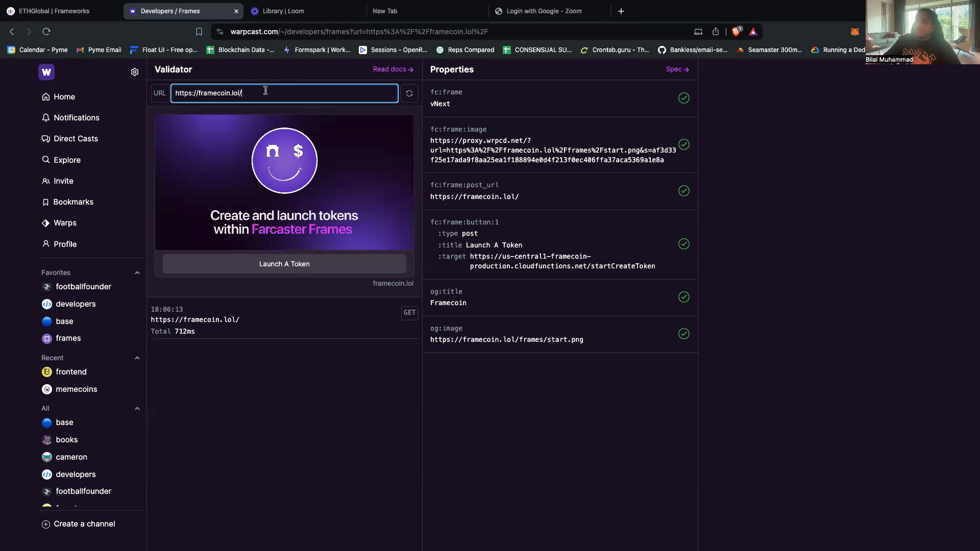Click framecoin.lol caption under frame
This screenshot has height=551, width=980.
(x=393, y=284)
